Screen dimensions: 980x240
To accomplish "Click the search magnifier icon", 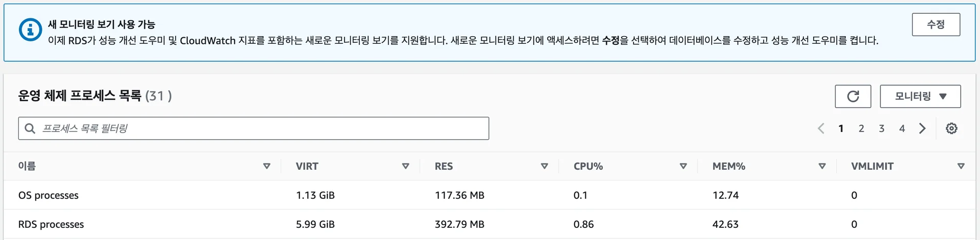I will pyautogui.click(x=30, y=128).
